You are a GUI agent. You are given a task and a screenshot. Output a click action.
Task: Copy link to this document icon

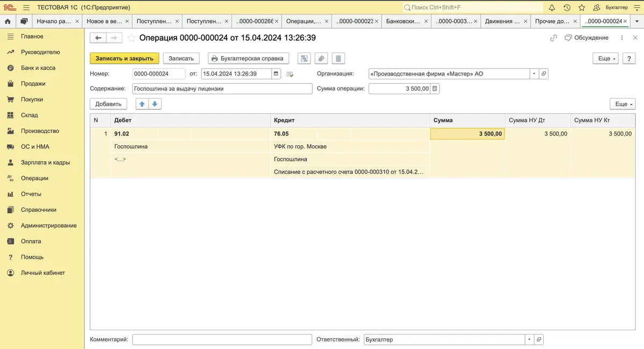553,38
